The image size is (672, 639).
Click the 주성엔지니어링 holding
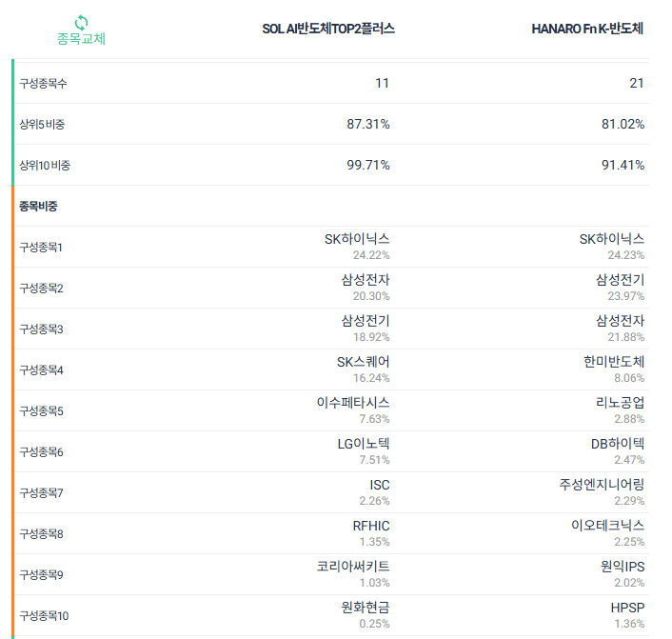tap(602, 485)
